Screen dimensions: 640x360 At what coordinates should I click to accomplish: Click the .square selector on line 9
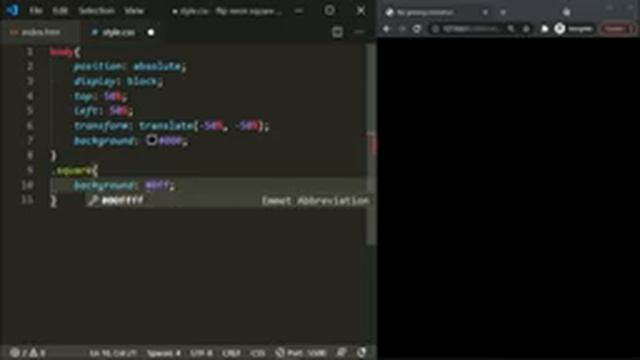(74, 171)
